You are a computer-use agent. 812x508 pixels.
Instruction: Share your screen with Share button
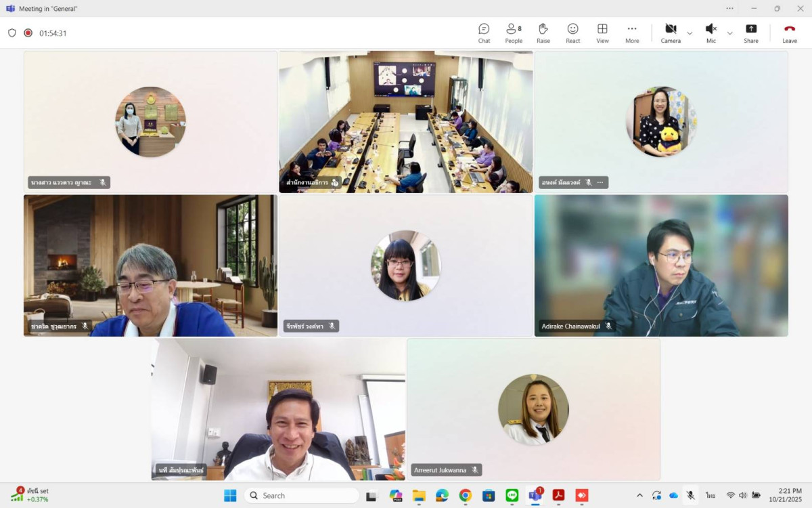pos(751,33)
